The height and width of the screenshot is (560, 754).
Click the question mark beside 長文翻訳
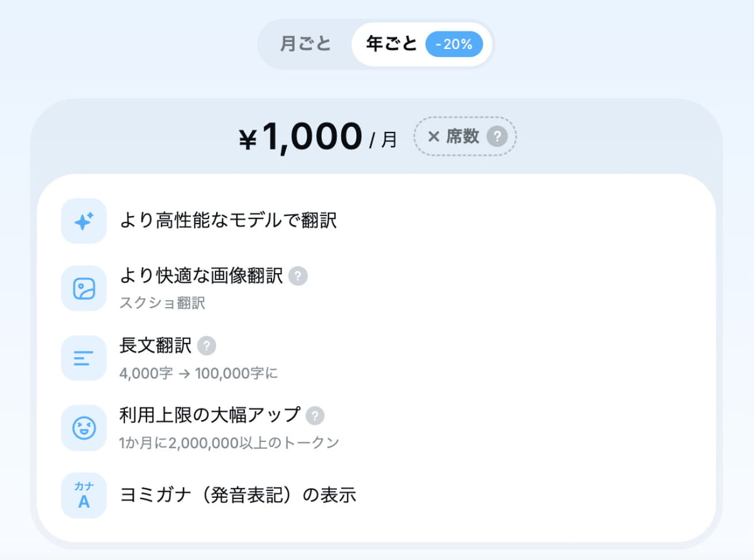coord(206,346)
